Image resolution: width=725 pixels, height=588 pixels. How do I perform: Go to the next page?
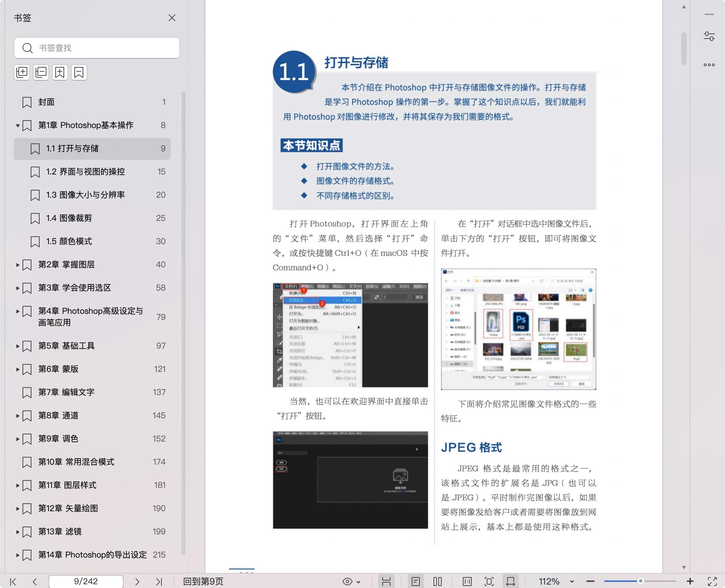(x=137, y=582)
